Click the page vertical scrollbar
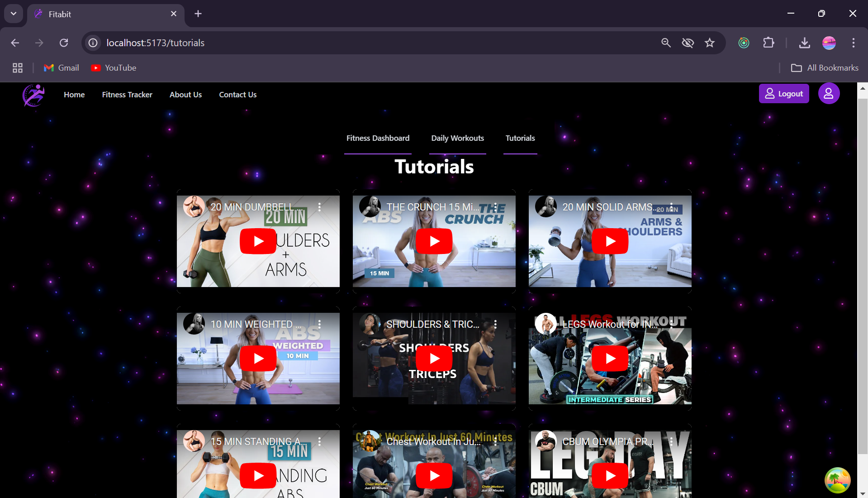The height and width of the screenshot is (498, 868). click(863, 276)
